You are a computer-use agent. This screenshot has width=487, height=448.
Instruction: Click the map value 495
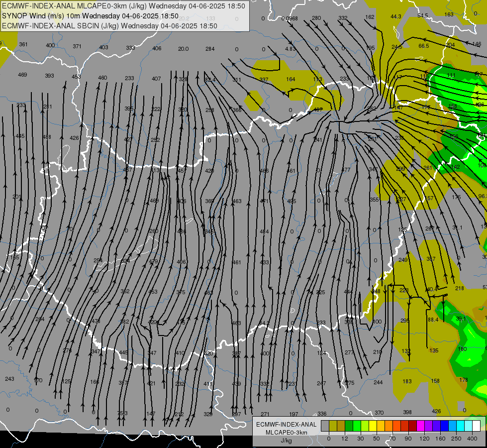tap(292, 201)
